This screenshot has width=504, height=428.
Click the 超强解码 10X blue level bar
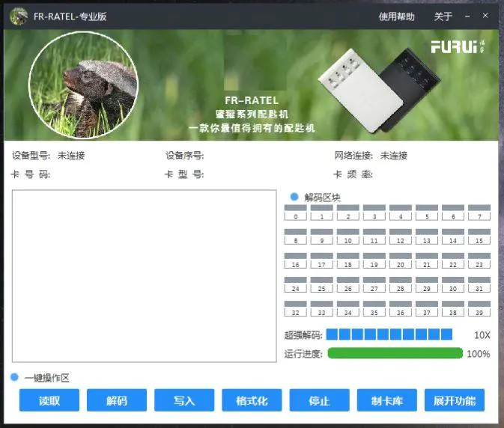coord(389,334)
